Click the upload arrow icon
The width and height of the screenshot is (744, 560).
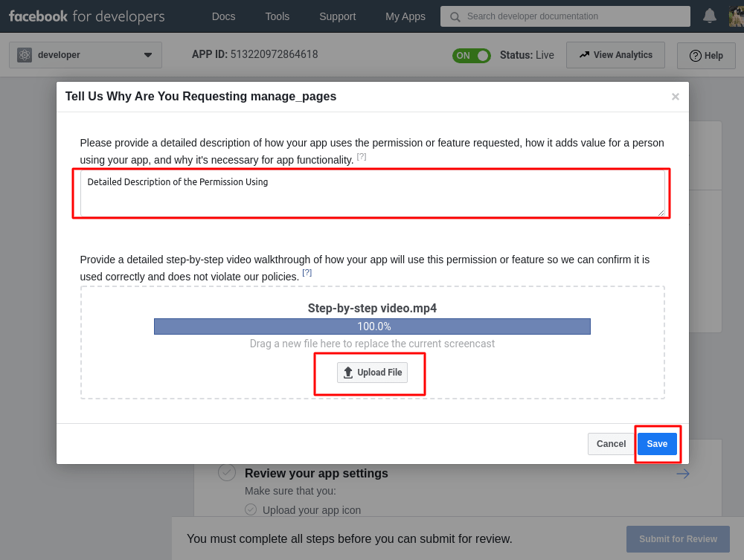pyautogui.click(x=347, y=373)
